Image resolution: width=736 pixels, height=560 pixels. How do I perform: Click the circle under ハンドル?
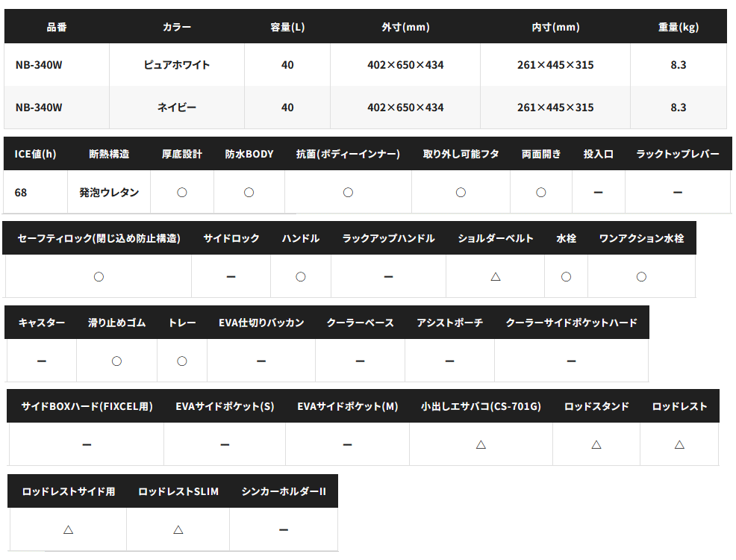tap(301, 277)
